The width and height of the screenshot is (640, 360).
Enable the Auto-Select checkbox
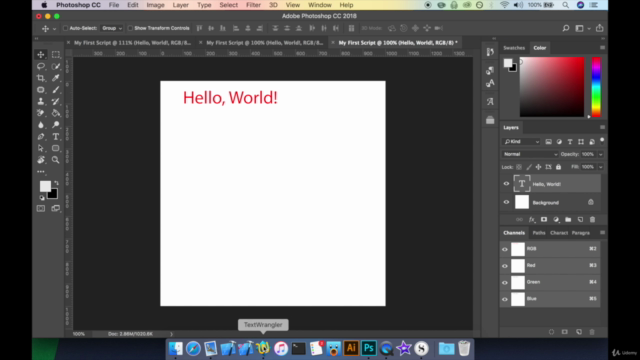tap(65, 28)
